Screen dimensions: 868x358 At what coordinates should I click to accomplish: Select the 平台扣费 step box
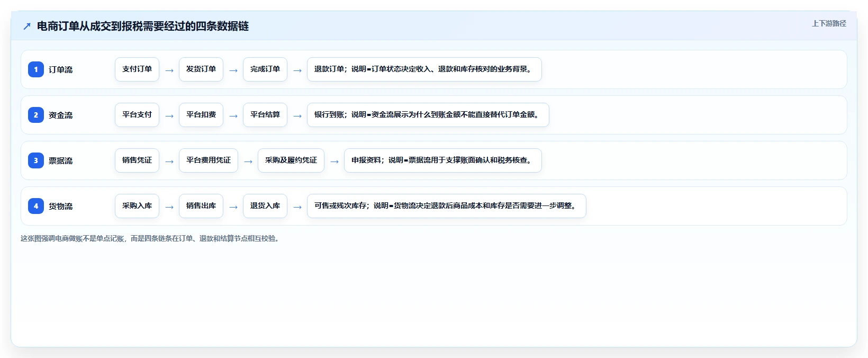pos(201,115)
